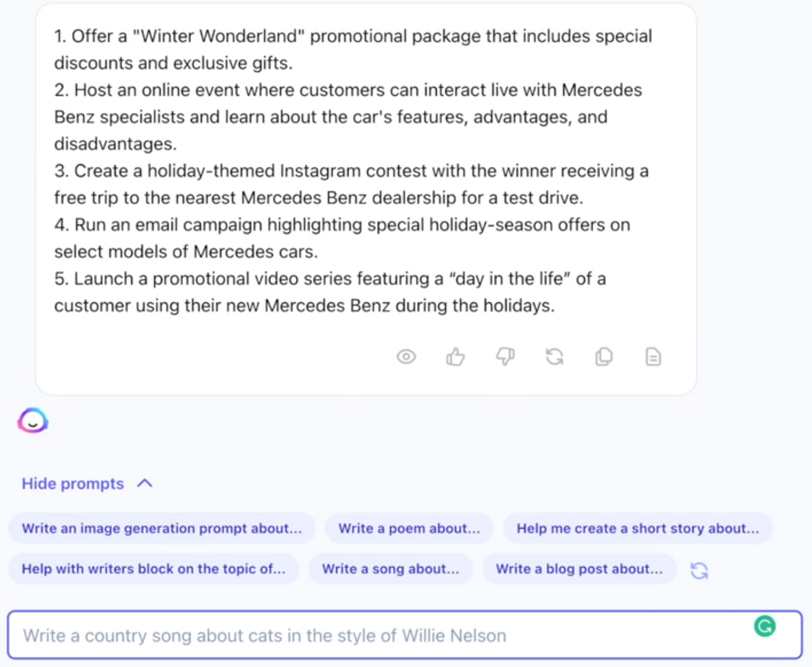
Task: Regenerate the response with the refresh icon
Action: (554, 357)
